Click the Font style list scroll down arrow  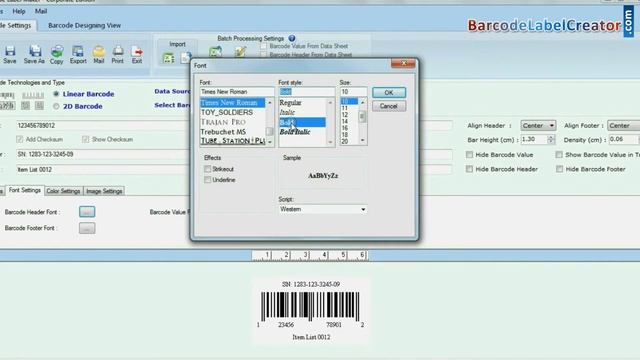(x=330, y=142)
